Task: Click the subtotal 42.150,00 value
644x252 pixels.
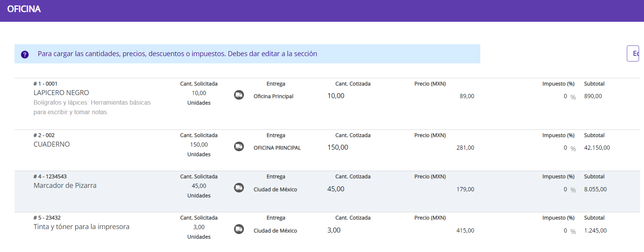Action: 597,148
